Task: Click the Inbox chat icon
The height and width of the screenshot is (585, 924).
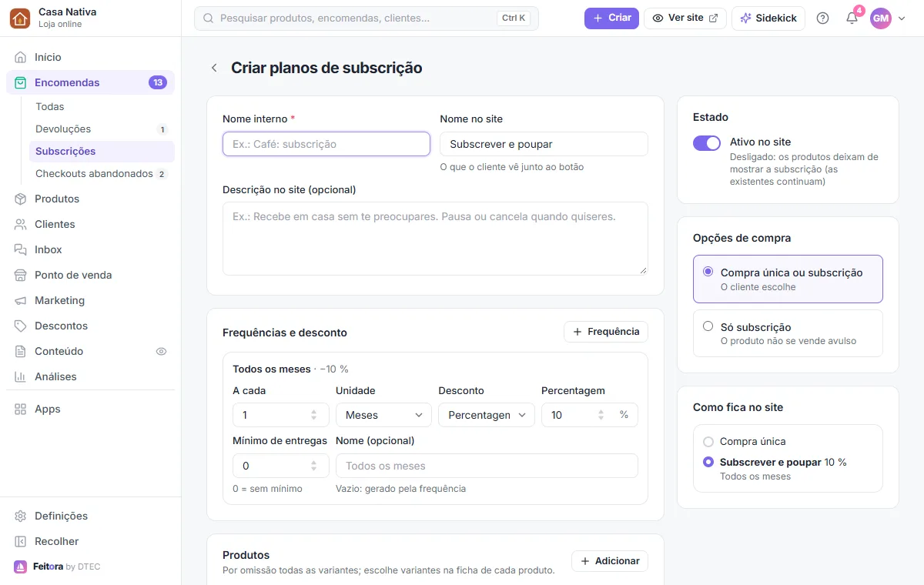Action: (x=21, y=250)
